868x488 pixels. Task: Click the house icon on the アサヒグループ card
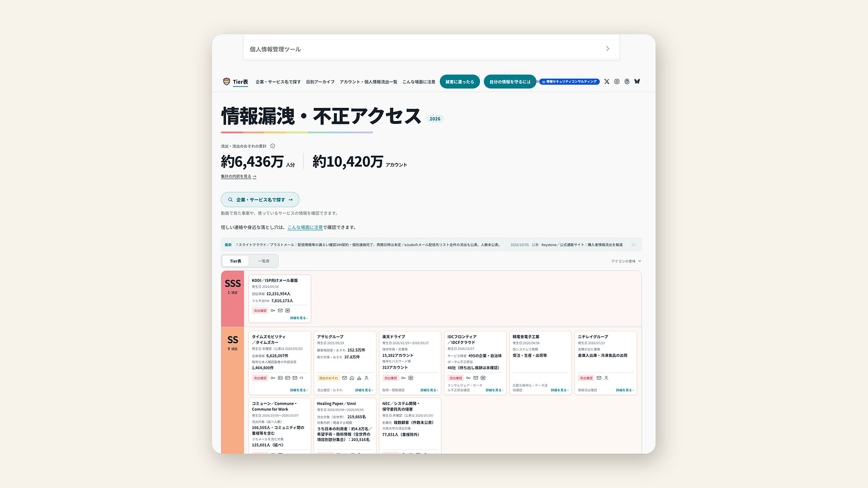[352, 378]
